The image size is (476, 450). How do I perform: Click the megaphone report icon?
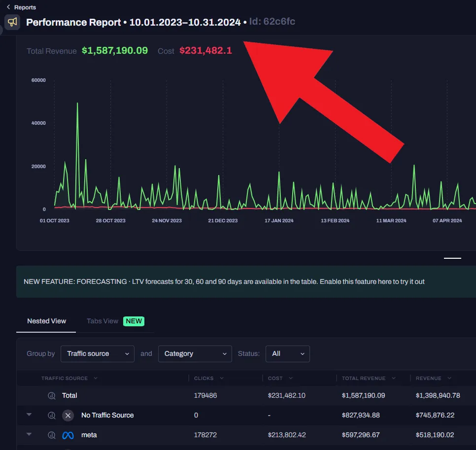pyautogui.click(x=12, y=22)
